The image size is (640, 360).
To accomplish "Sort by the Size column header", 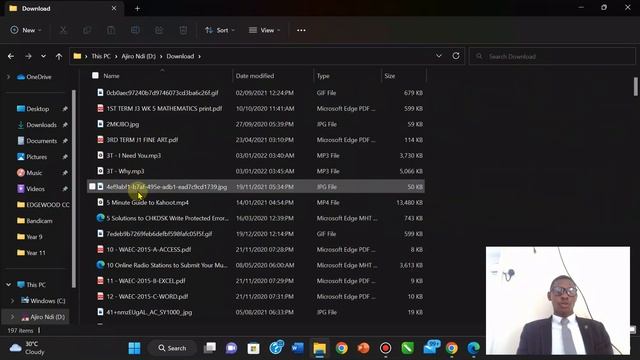I will pyautogui.click(x=390, y=76).
